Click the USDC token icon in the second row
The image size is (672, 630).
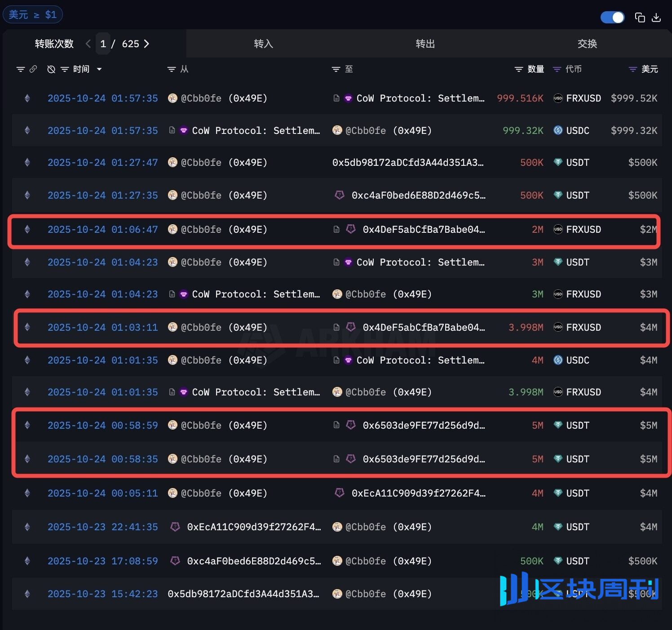[557, 130]
